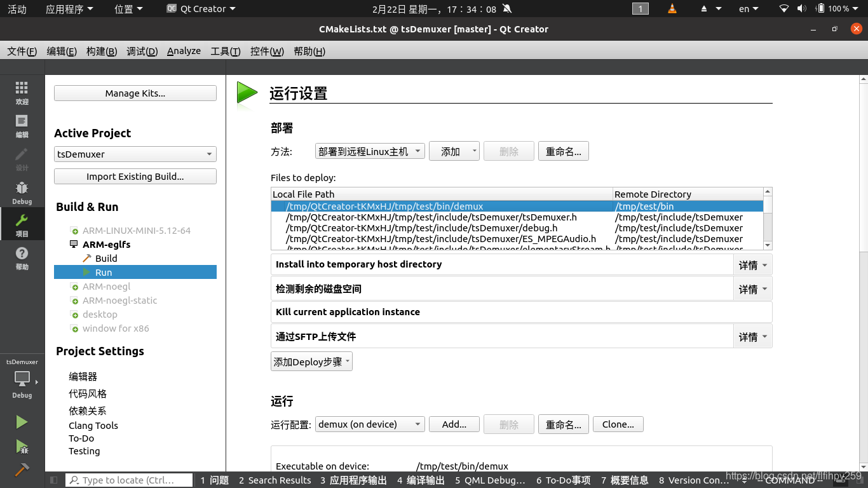Toggle the left sidebar visibility icon
The width and height of the screenshot is (868, 488).
(x=53, y=480)
